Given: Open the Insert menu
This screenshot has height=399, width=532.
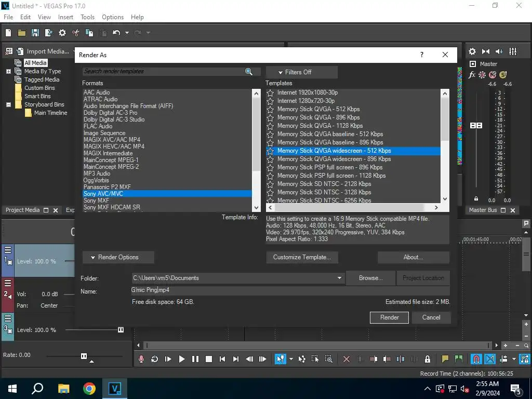Looking at the screenshot, I should 65,17.
